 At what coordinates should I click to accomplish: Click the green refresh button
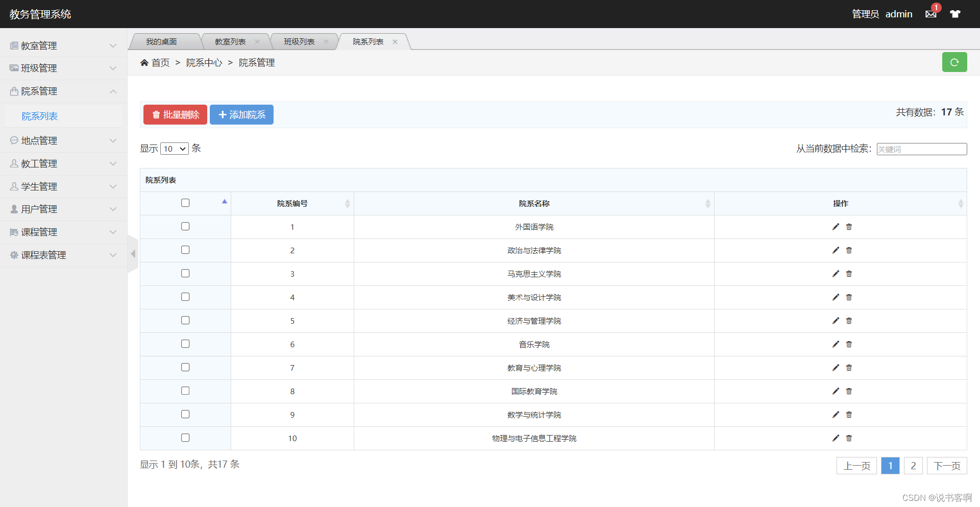(x=954, y=62)
